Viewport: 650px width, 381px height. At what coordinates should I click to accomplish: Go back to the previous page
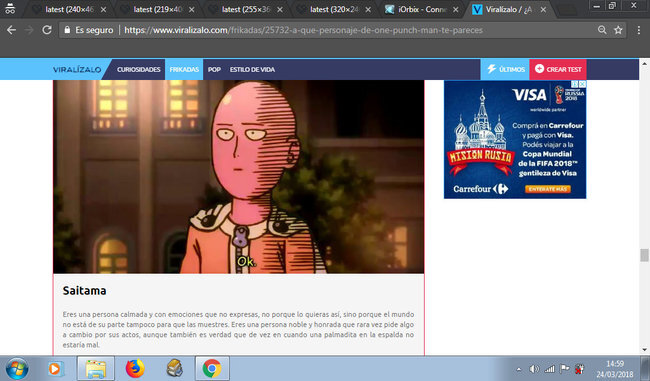point(11,30)
